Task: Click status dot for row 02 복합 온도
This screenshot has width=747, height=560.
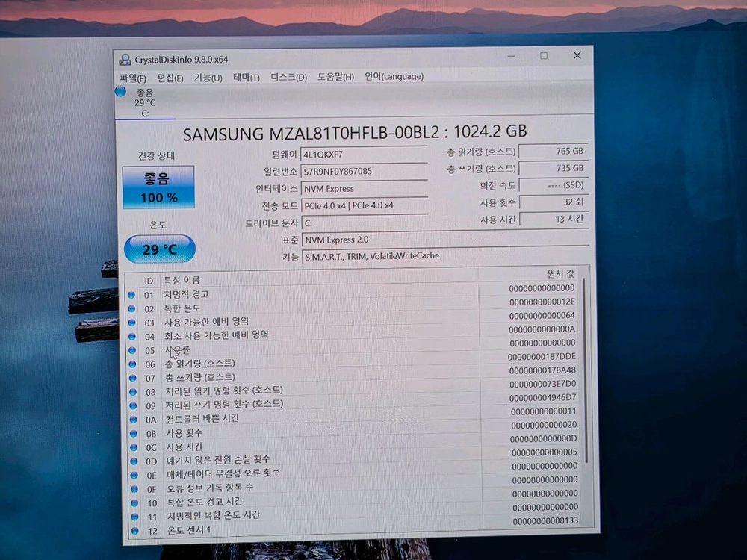Action: coord(132,309)
